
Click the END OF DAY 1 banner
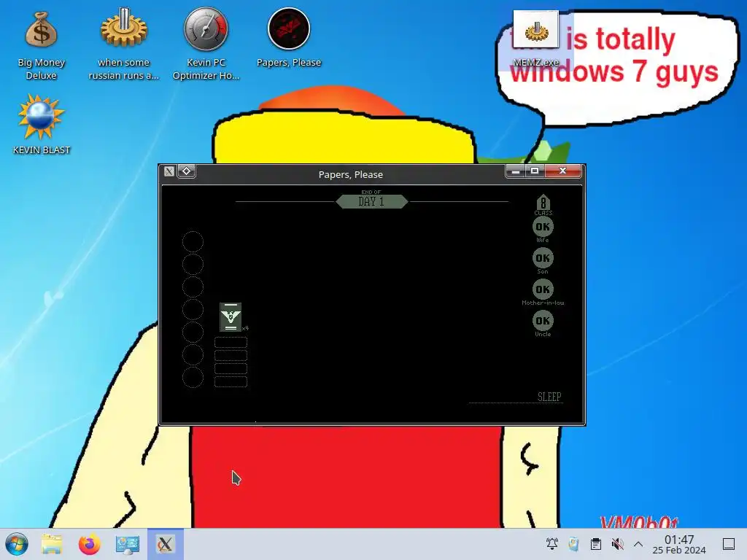coord(371,201)
